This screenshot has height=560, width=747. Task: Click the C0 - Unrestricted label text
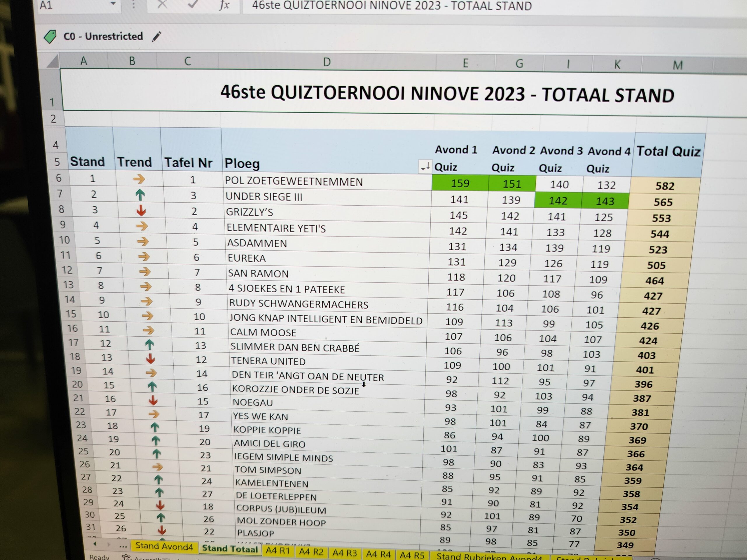point(103,36)
